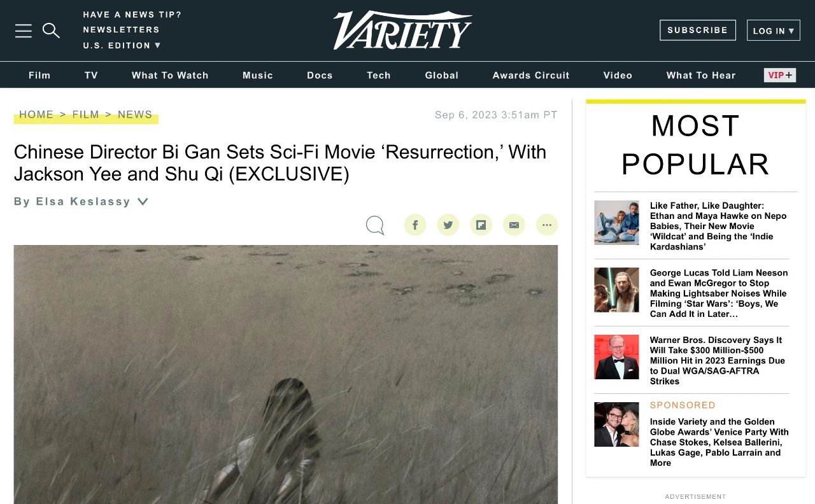Expand author Elsa Keslassy details chevron
This screenshot has width=815, height=504.
tap(143, 202)
